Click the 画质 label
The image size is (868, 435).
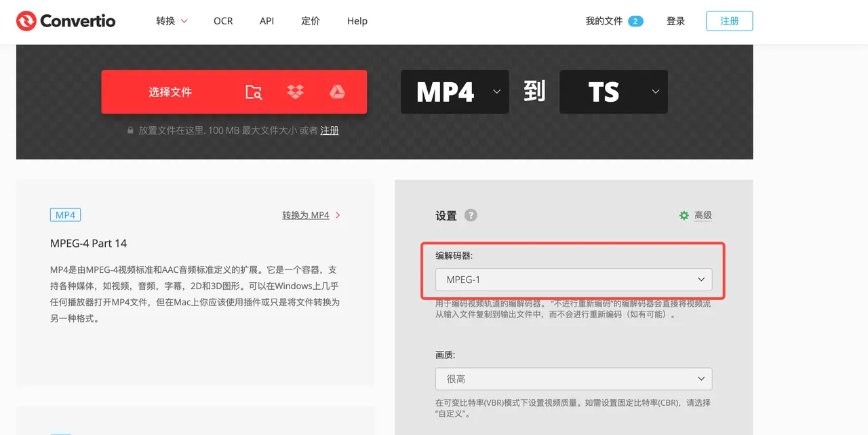pos(446,355)
